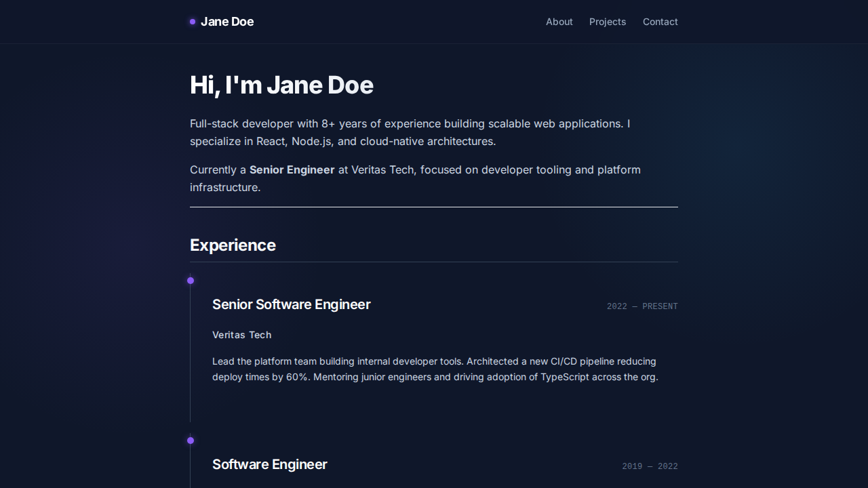
Task: Click the Experience section heading
Action: [x=233, y=245]
